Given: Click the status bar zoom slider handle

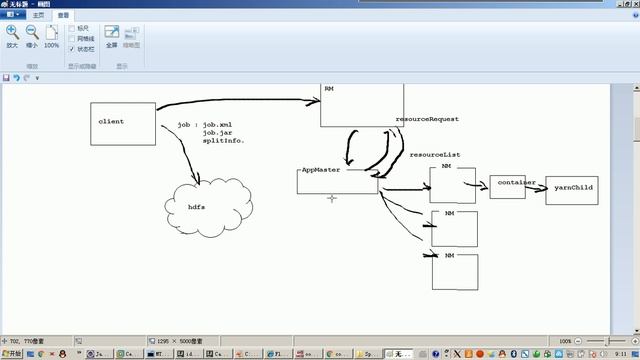Looking at the screenshot, I should coord(607,341).
